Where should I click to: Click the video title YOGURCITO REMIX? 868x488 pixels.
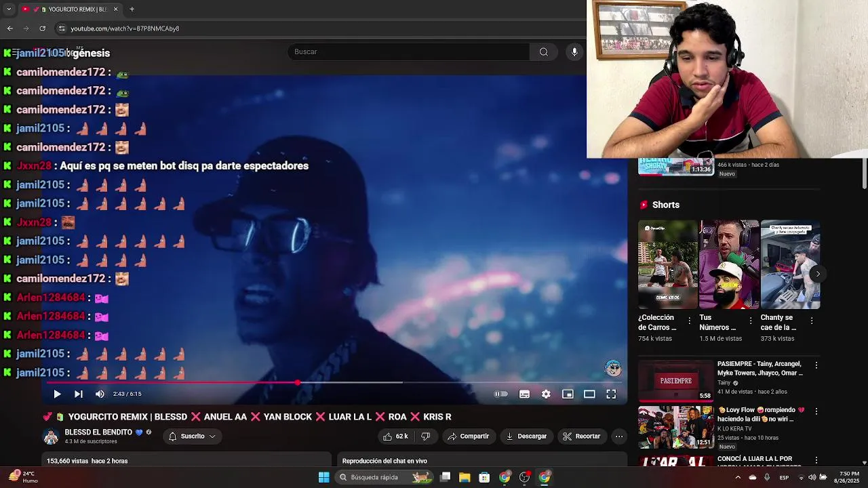[248, 417]
